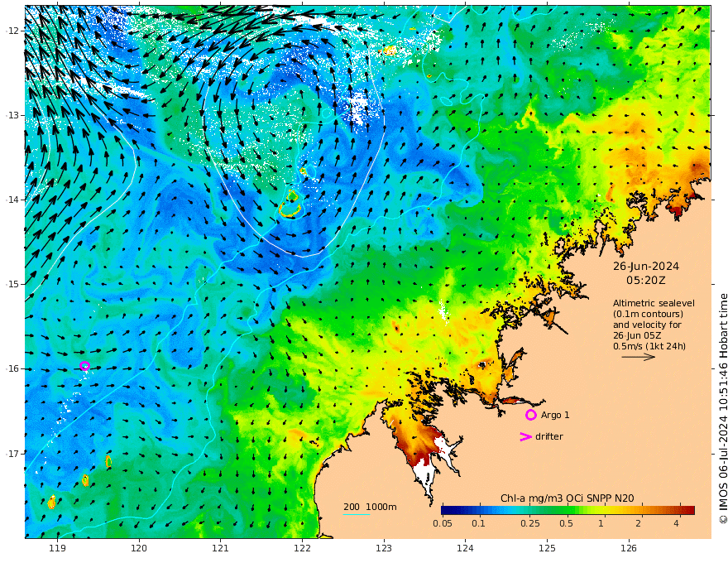Click the latitude axis label '-17'
Screen dimensions: 728x563
(x=12, y=454)
